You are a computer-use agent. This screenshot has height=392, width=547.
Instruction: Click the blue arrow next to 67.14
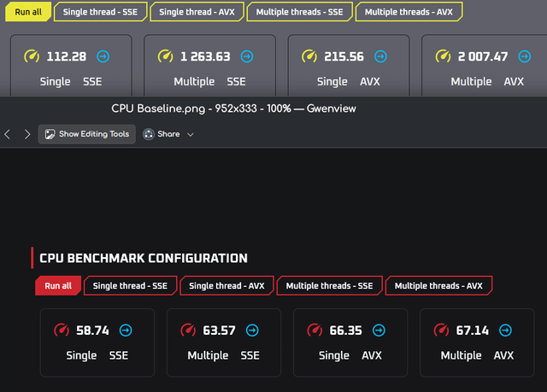tap(505, 330)
